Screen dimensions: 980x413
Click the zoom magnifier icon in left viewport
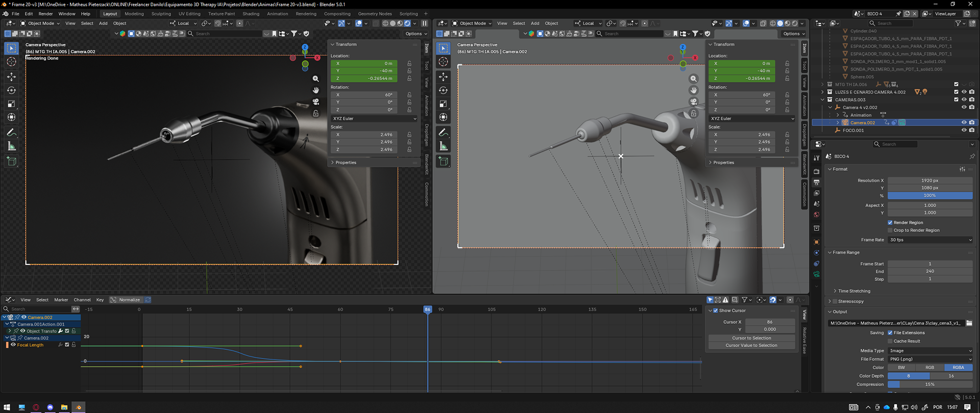point(315,79)
